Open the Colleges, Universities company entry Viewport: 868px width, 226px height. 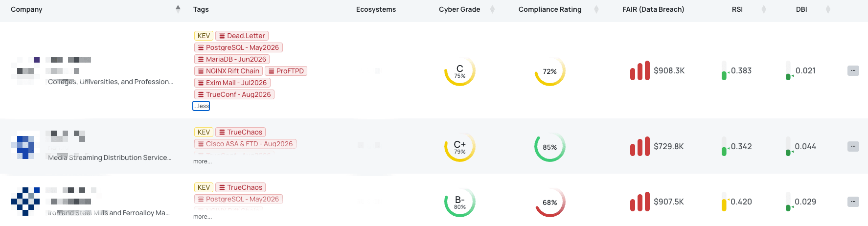111,82
